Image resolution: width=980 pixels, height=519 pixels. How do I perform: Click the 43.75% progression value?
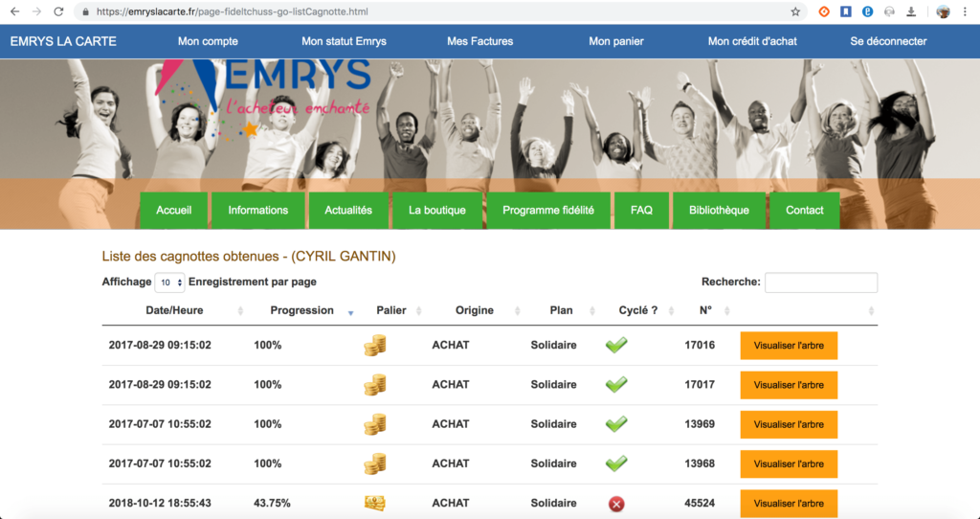pos(272,503)
